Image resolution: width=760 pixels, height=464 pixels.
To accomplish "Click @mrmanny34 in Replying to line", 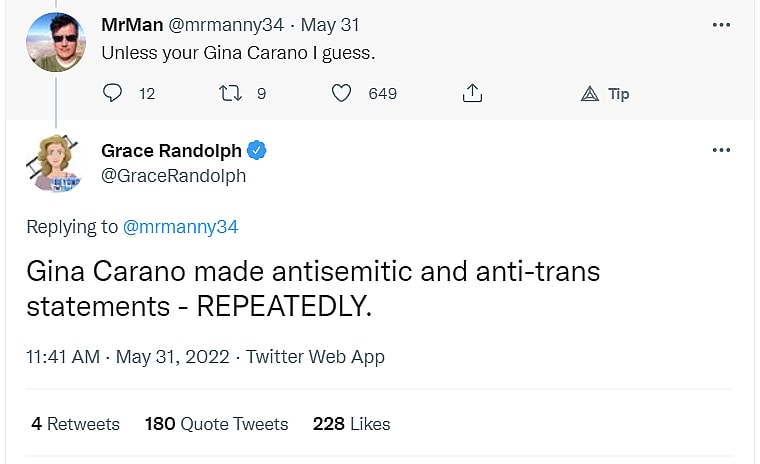I will click(x=180, y=227).
